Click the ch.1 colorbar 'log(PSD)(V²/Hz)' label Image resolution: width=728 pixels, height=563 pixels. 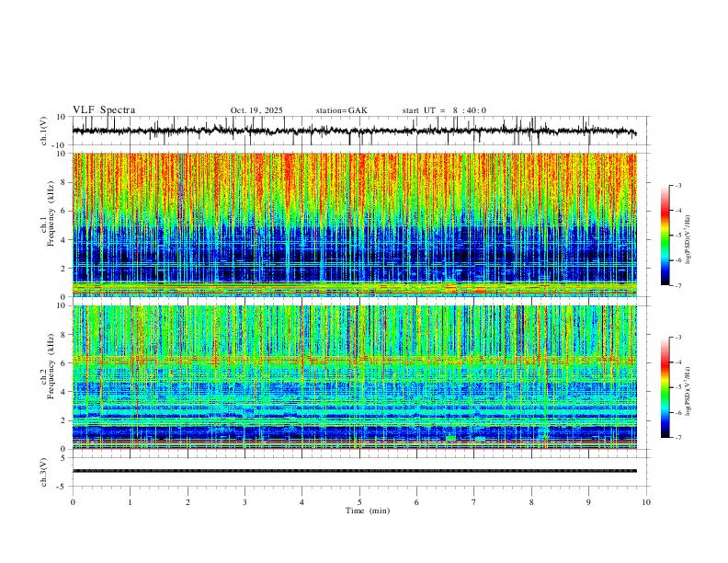(688, 240)
